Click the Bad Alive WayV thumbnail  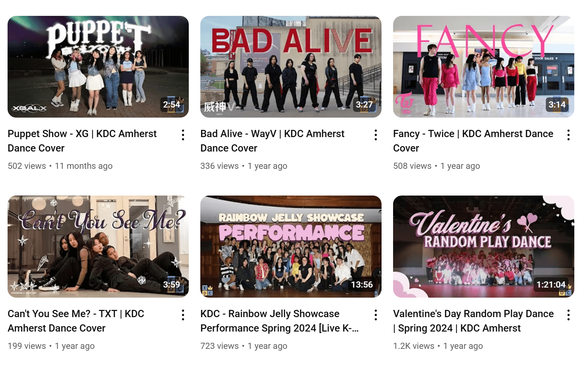click(291, 67)
